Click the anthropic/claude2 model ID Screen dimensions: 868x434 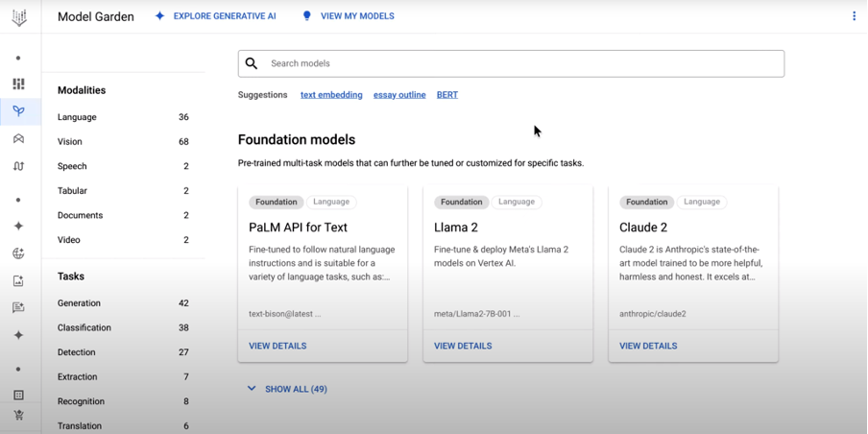click(x=653, y=314)
